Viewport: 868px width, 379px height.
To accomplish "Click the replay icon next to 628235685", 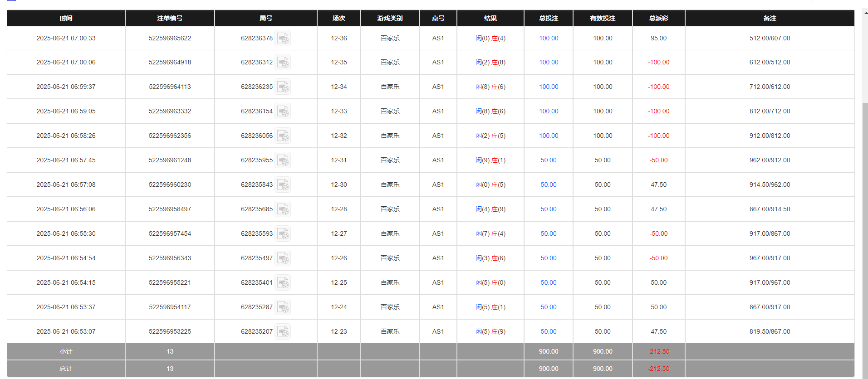I will [x=283, y=209].
